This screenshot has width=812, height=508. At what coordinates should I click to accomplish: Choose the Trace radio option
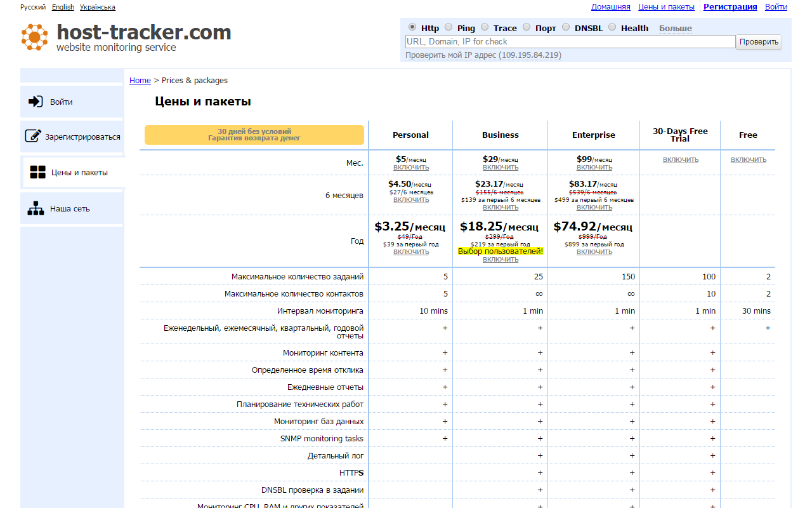[x=485, y=27]
